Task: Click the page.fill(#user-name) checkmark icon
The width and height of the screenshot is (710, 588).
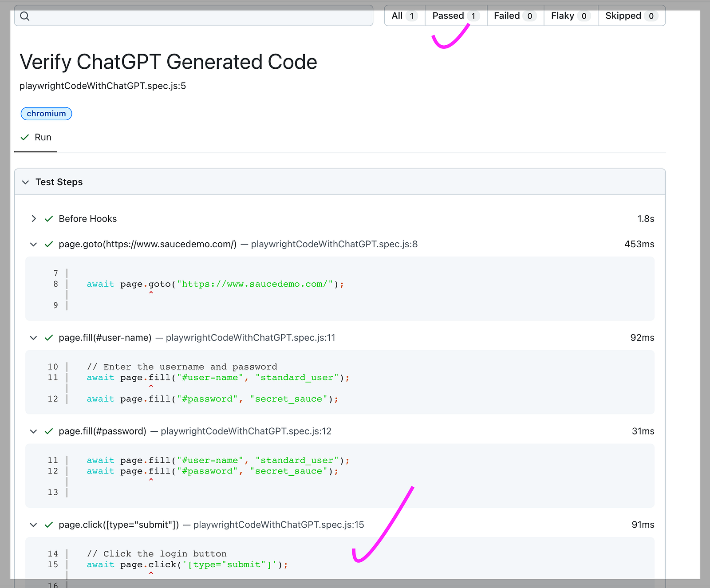Action: tap(49, 338)
